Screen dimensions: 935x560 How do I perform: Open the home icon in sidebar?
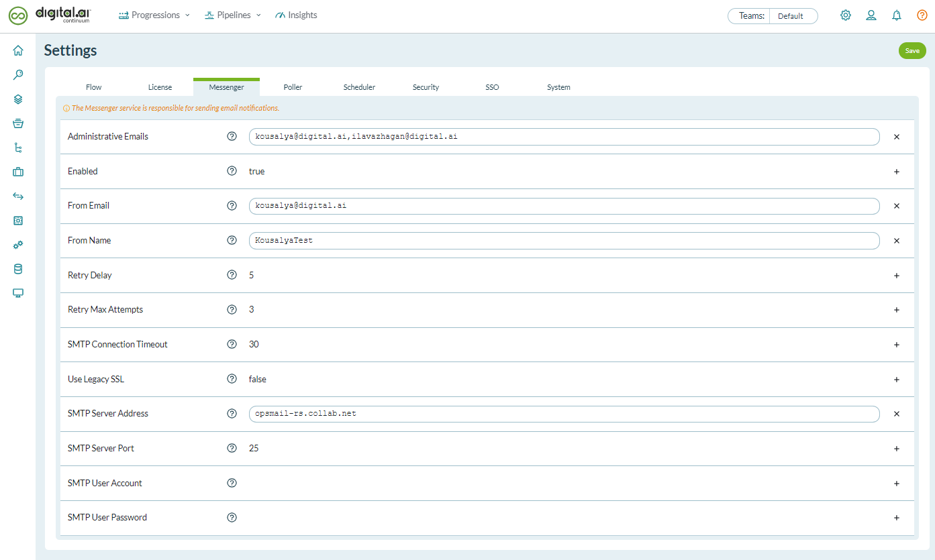coord(18,50)
